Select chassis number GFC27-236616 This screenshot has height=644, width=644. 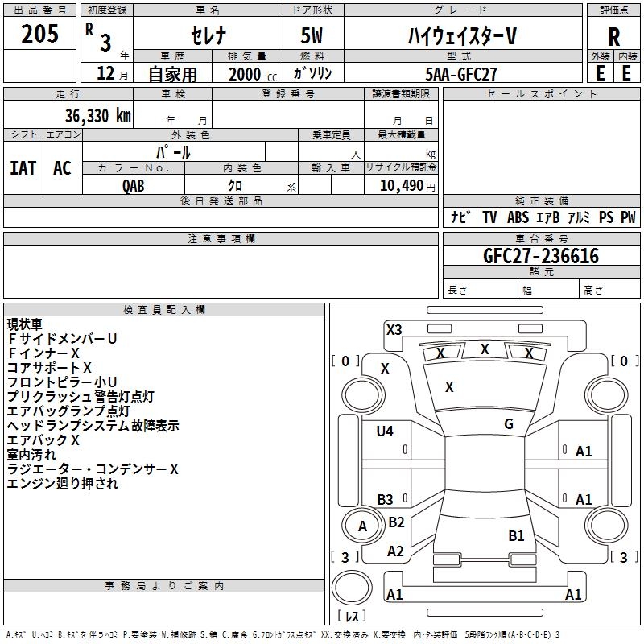click(541, 256)
